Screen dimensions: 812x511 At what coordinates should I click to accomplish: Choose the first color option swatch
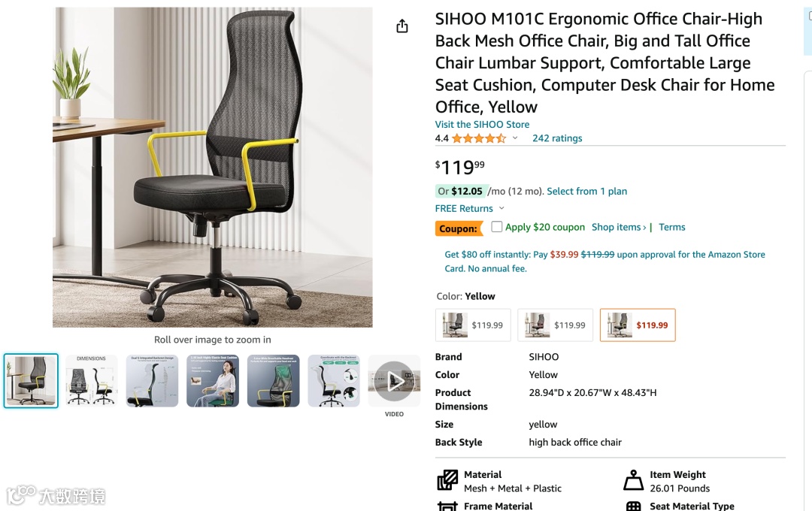[474, 325]
